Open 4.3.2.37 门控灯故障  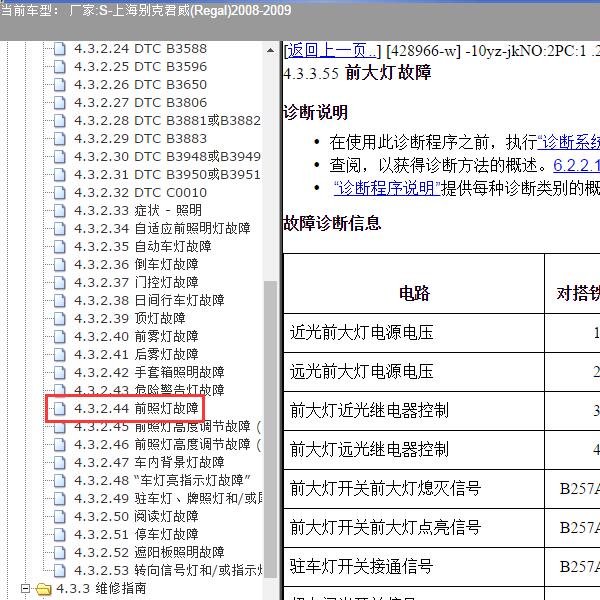tap(136, 283)
